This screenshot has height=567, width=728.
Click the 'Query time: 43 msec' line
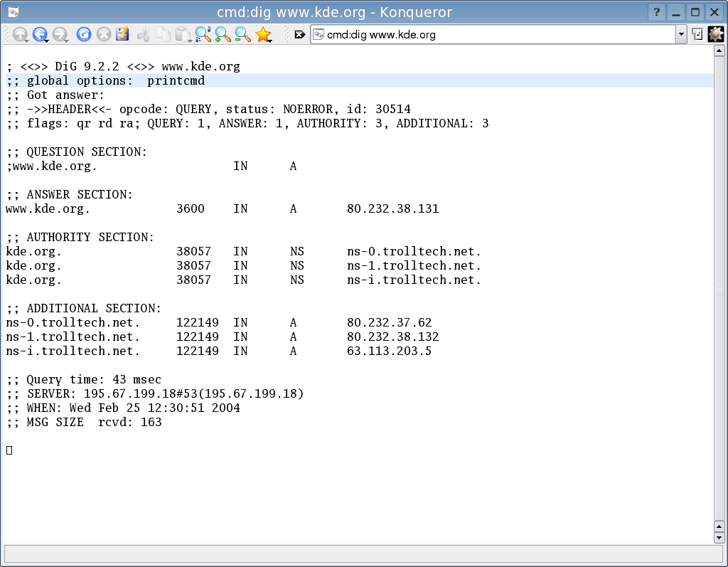tap(84, 380)
